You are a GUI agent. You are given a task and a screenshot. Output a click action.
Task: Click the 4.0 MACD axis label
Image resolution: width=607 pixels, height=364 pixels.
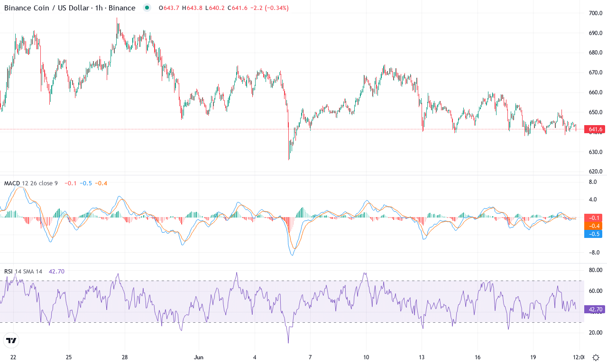592,200
